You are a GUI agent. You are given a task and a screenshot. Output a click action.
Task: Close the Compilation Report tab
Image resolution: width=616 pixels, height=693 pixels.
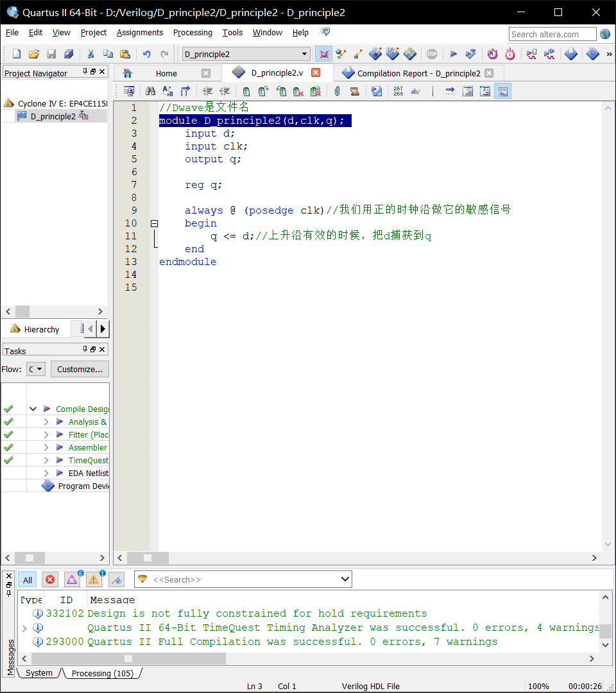click(489, 73)
